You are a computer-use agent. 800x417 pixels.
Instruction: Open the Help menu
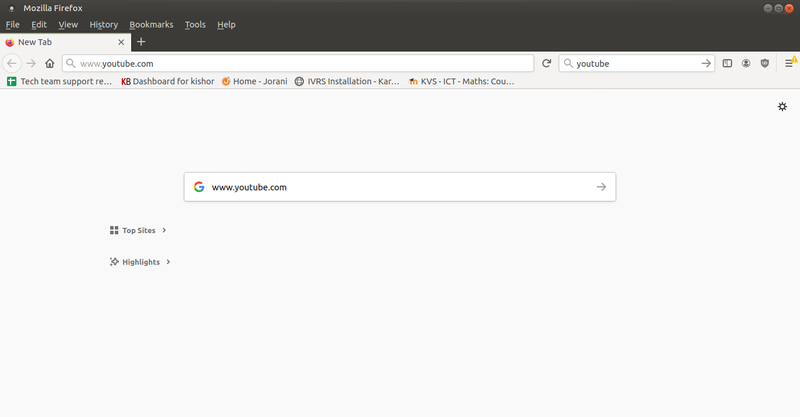226,24
